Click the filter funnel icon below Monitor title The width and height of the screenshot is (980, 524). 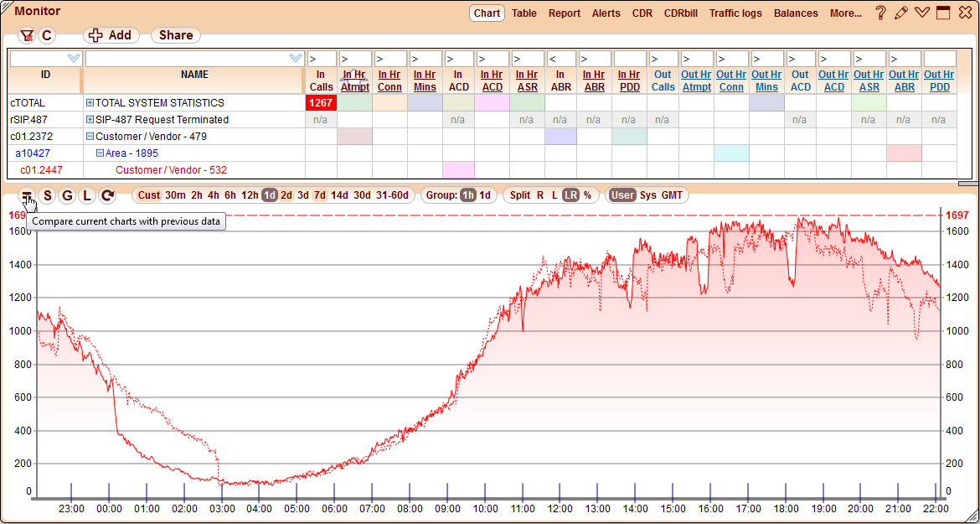pyautogui.click(x=28, y=36)
